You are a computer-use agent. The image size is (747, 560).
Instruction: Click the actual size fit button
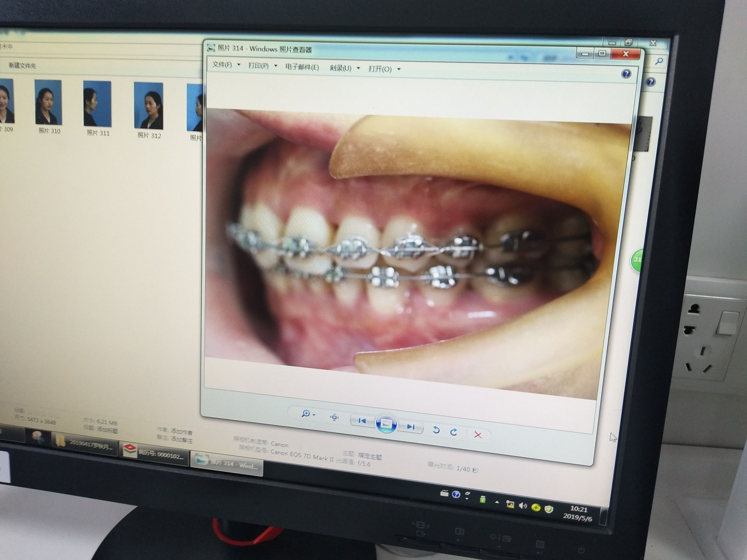click(334, 417)
